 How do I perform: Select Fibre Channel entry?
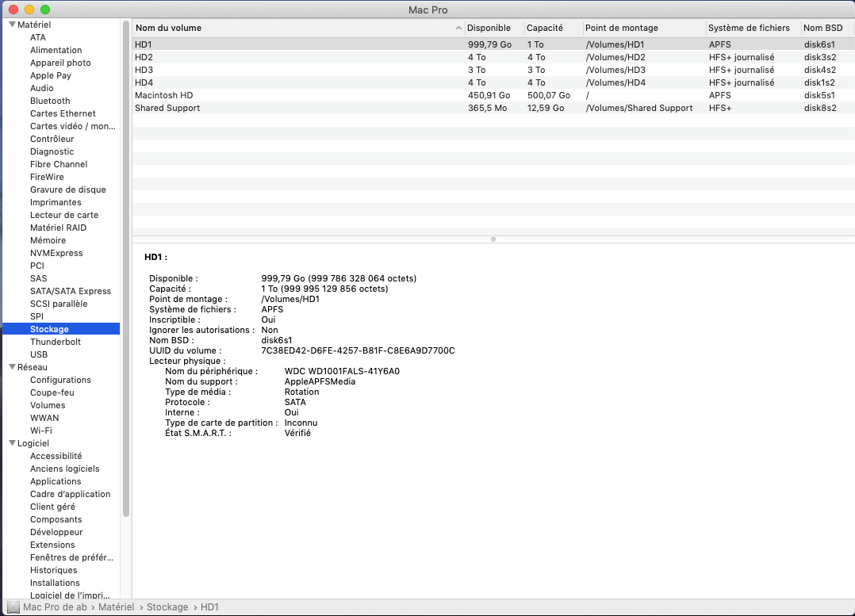pos(59,164)
